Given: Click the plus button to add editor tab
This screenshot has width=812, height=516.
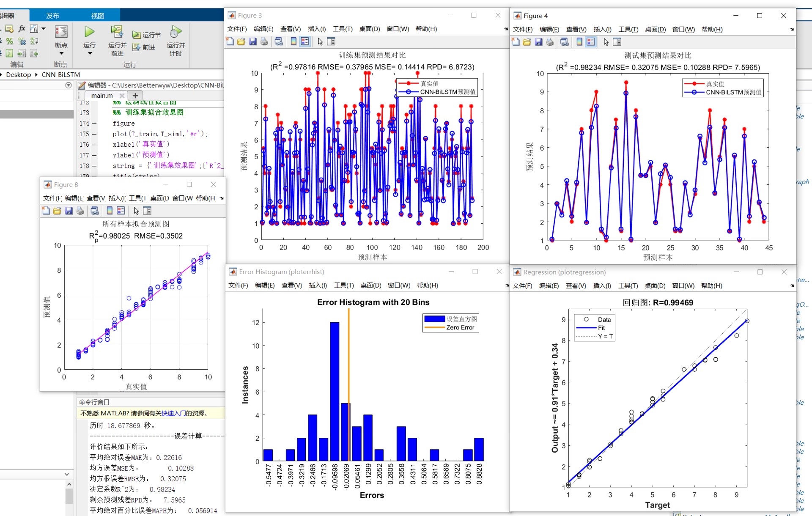Looking at the screenshot, I should (x=135, y=96).
